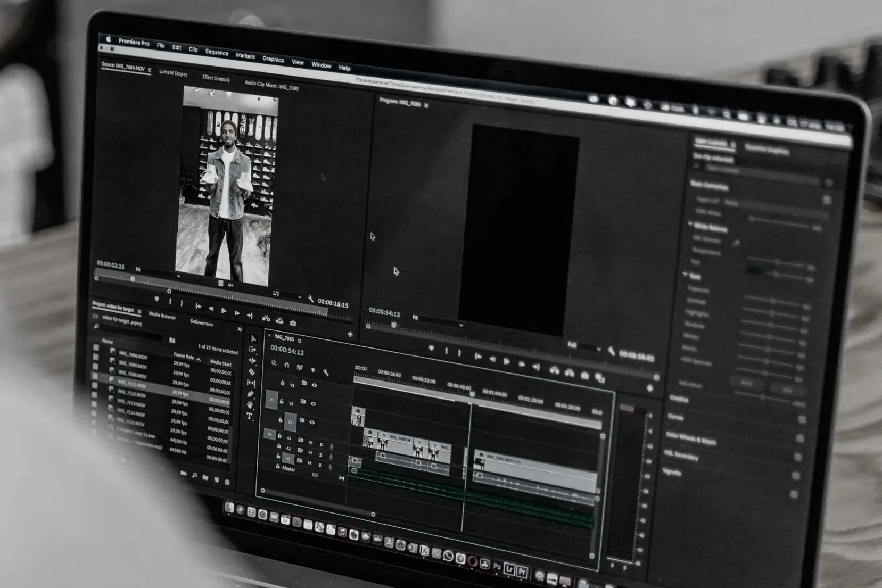Step back one frame in Program monitor
Screen dimensions: 882x588
coord(492,360)
